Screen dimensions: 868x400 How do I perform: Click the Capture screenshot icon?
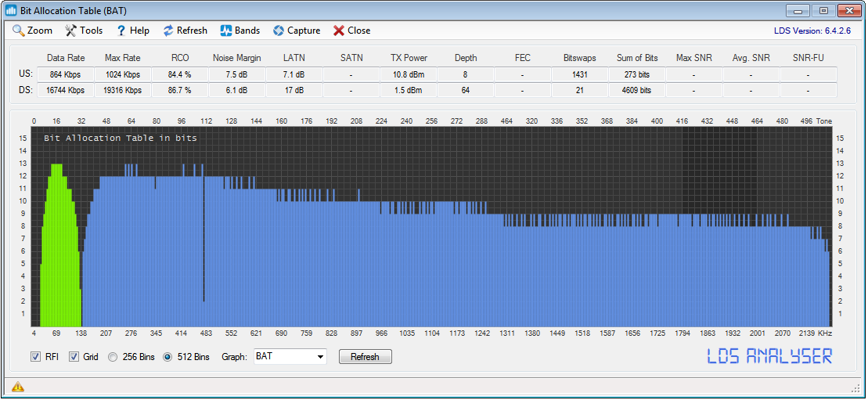(x=278, y=31)
